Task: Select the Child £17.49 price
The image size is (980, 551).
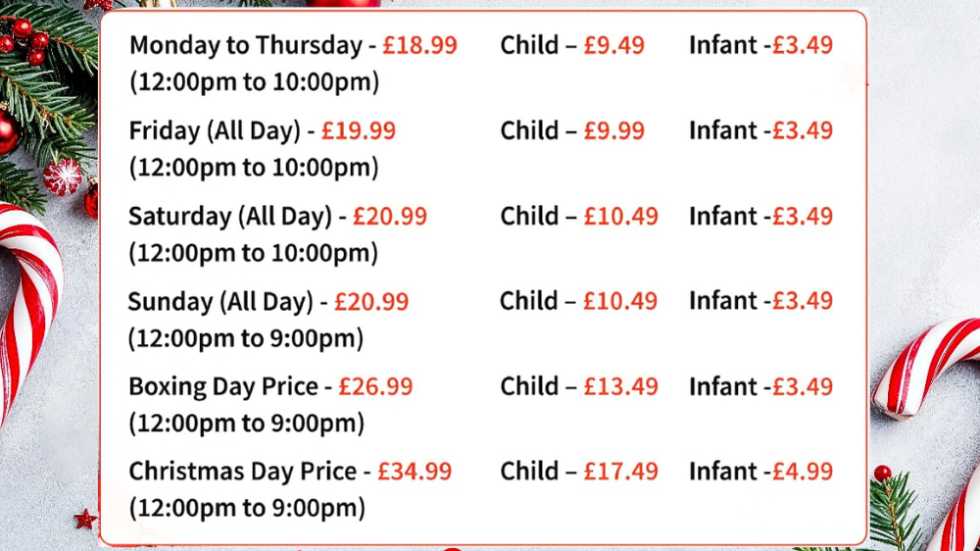Action: pyautogui.click(x=620, y=472)
